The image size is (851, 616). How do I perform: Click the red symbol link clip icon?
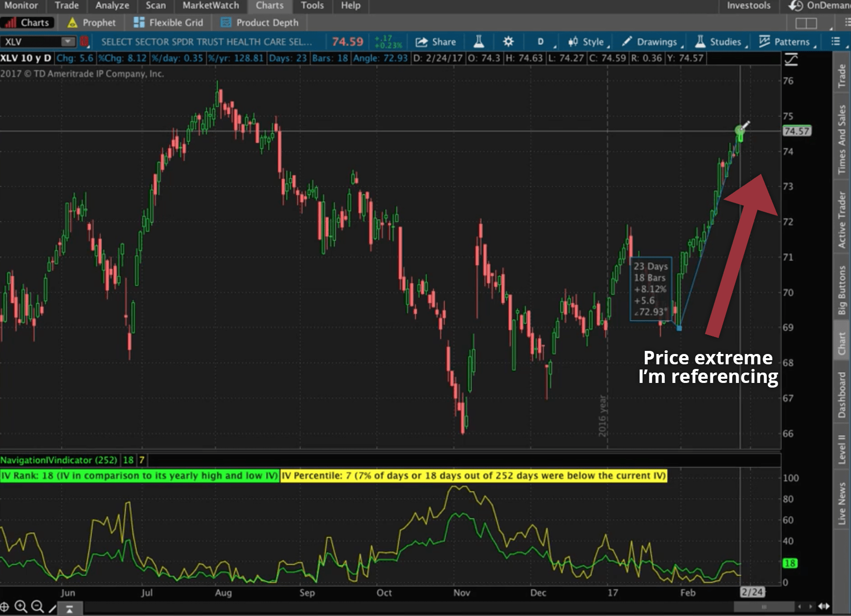[x=84, y=42]
